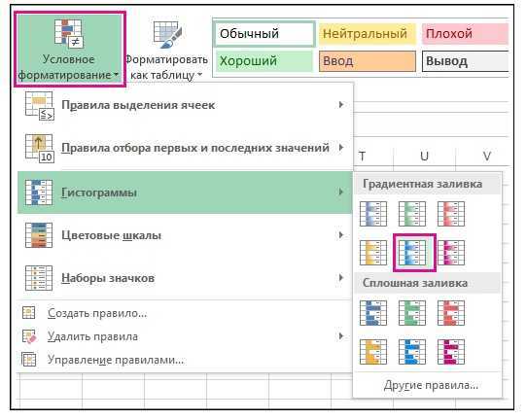
Task: Select green solid fill data bar
Action: point(412,313)
